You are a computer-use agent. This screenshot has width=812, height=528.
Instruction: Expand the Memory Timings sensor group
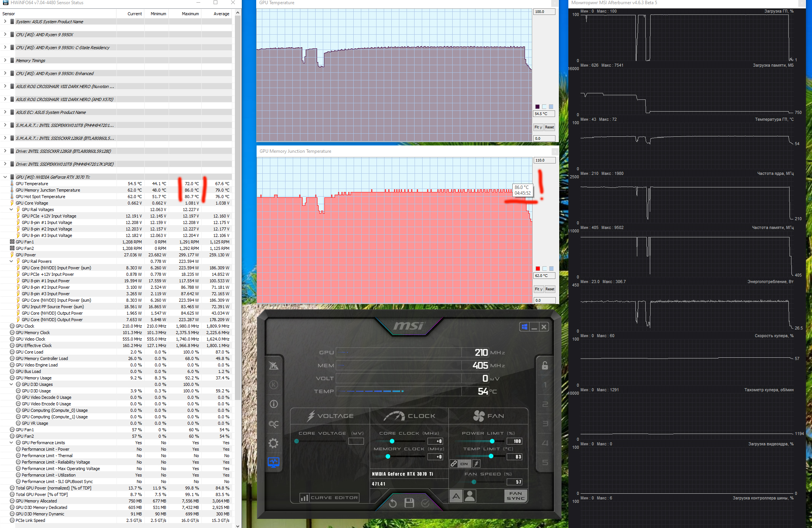click(x=5, y=61)
